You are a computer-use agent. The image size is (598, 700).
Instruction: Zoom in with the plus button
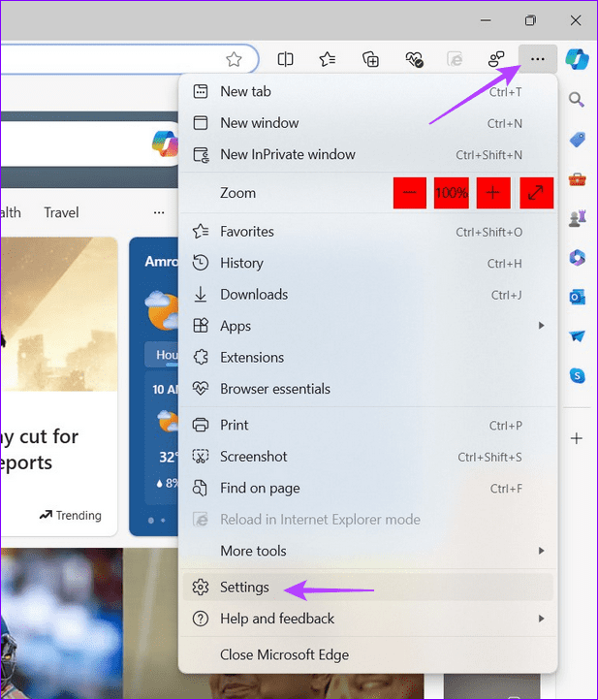[493, 193]
